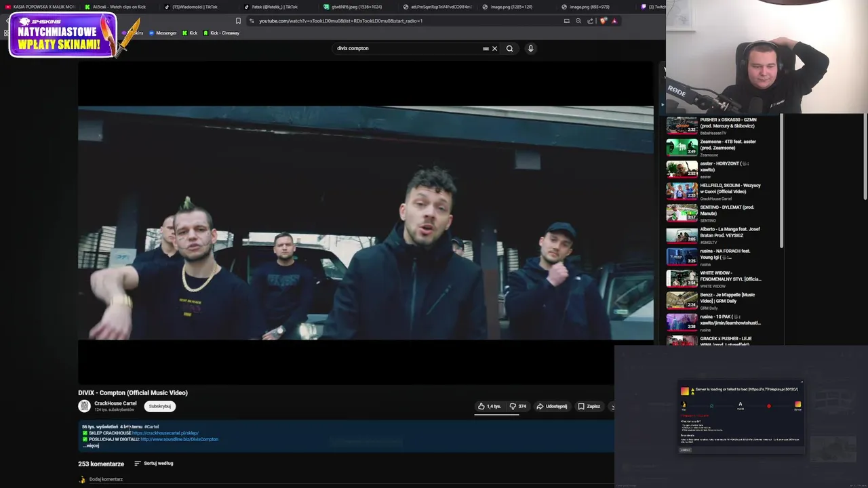Open Benzz - Je M'appelle title
The height and width of the screenshot is (488, 868).
pos(728,298)
